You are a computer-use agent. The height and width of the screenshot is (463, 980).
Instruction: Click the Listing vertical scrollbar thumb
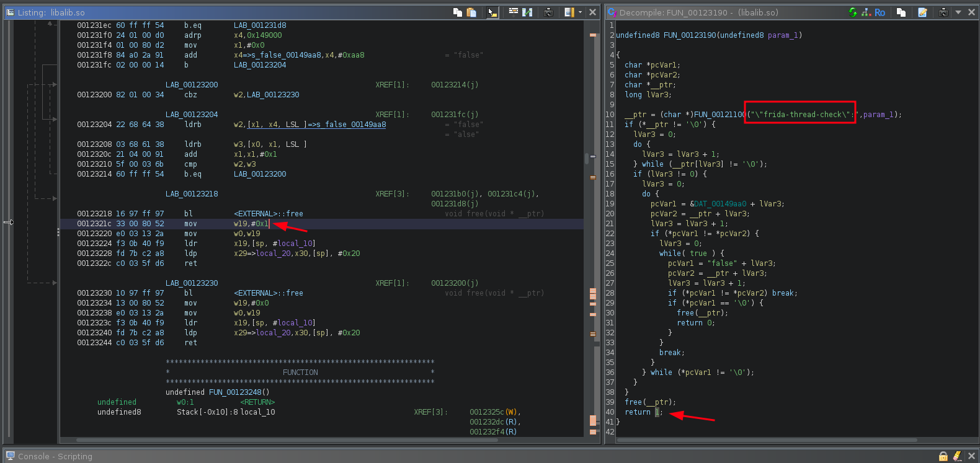(x=587, y=159)
